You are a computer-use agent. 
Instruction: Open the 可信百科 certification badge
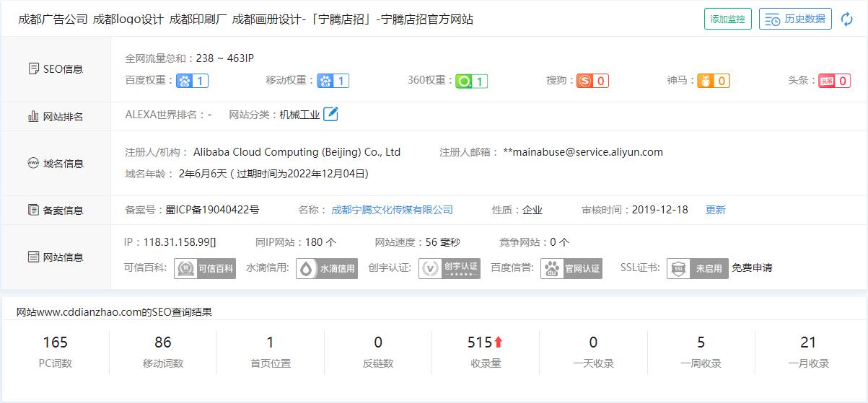click(x=205, y=268)
